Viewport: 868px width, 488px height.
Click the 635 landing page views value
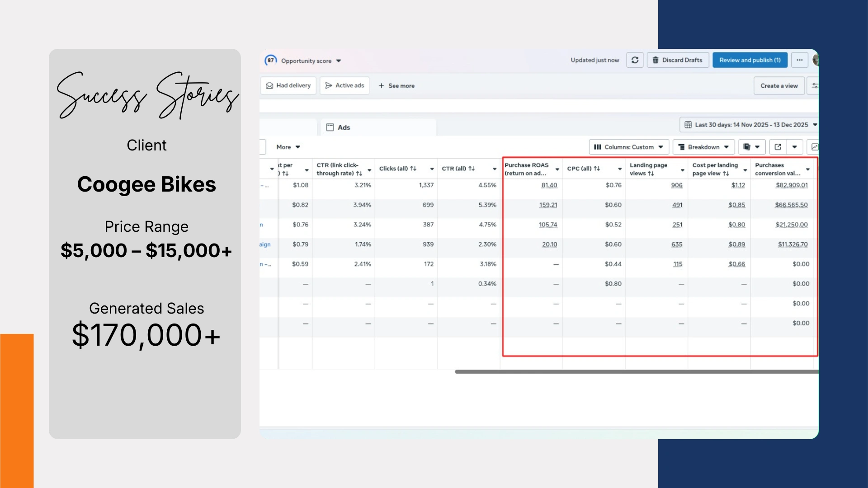pos(677,245)
